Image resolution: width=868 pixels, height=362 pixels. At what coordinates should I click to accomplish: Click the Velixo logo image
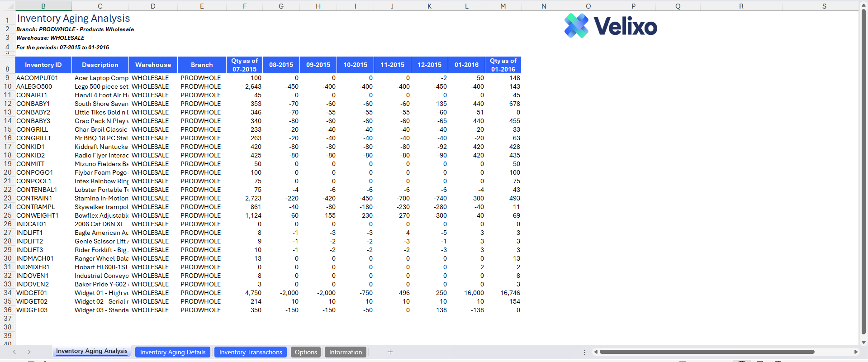(611, 26)
